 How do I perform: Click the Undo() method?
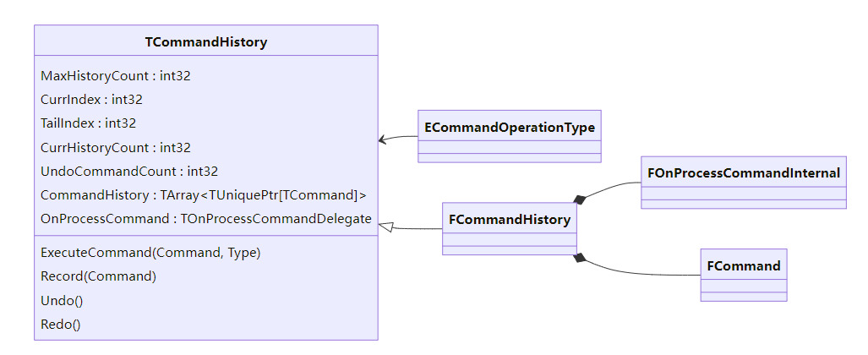tap(62, 300)
